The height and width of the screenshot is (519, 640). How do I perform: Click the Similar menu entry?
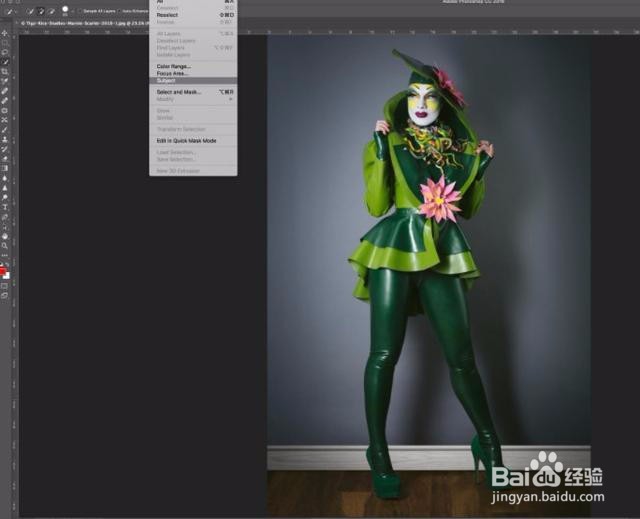coord(193,118)
